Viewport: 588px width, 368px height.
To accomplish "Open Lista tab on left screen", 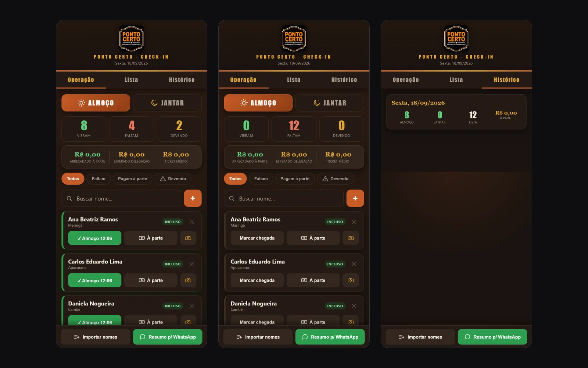I will [131, 80].
